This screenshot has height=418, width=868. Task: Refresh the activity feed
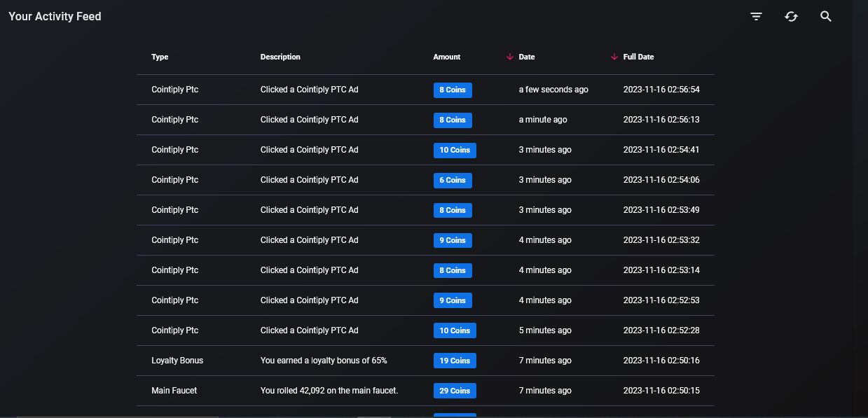pyautogui.click(x=791, y=16)
